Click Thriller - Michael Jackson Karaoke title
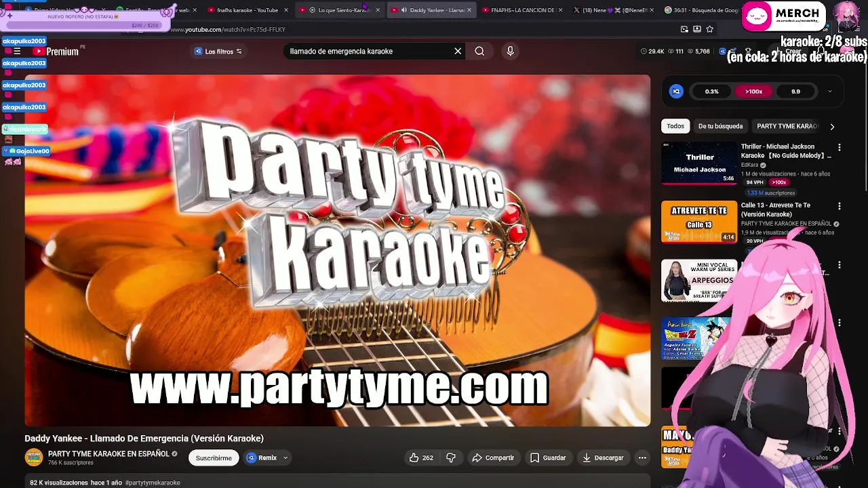 click(786, 151)
